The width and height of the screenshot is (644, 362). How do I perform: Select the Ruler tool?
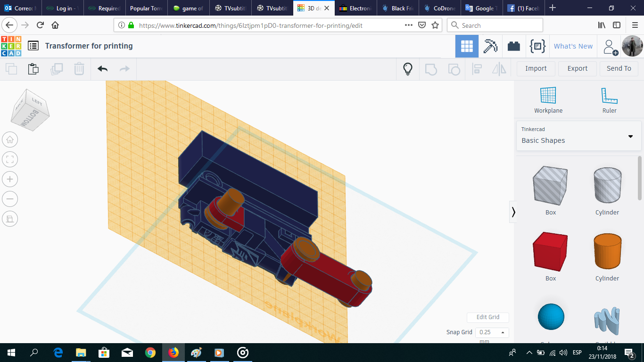coord(610,100)
